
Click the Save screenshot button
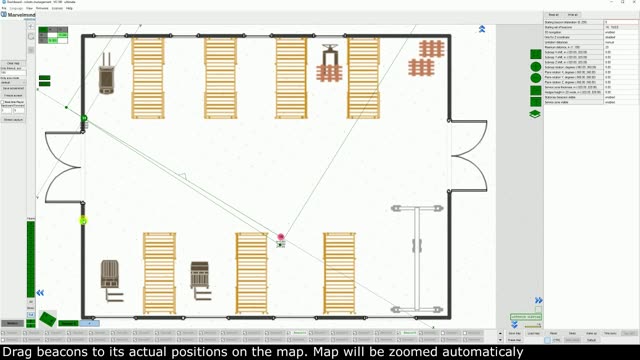point(13,88)
